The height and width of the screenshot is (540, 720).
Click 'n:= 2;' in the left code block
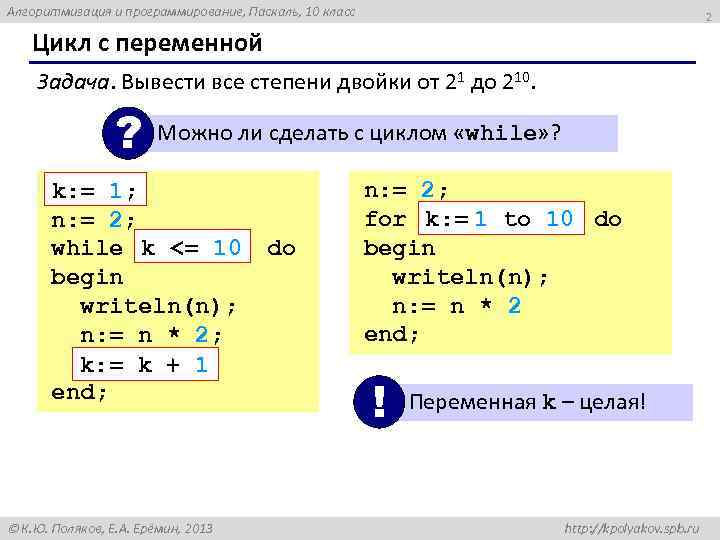click(x=93, y=220)
